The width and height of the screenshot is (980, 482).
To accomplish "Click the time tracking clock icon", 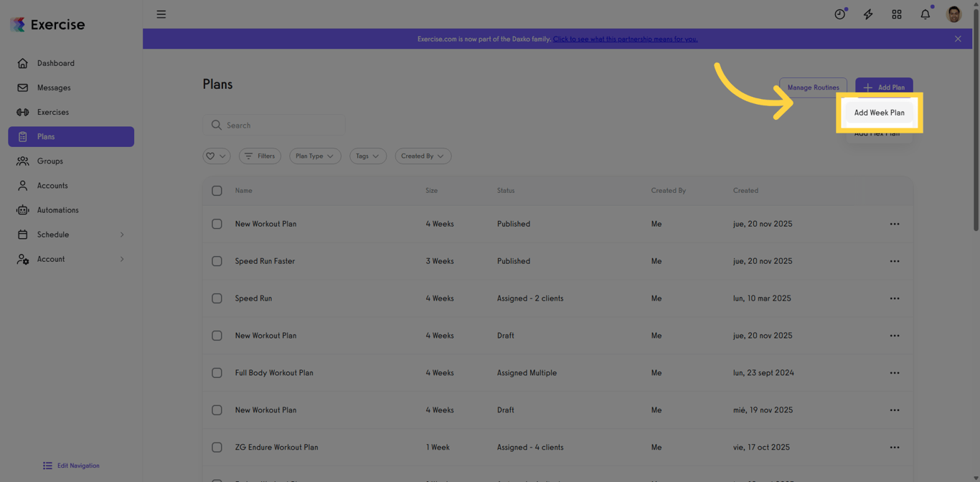I will (839, 14).
